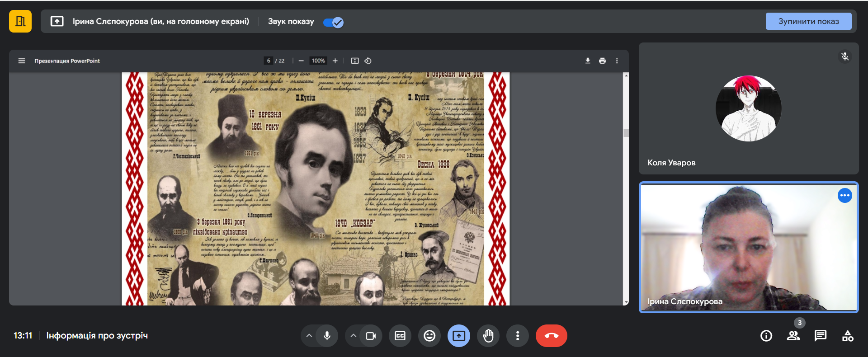Click the page number input field
Image resolution: width=868 pixels, height=357 pixels.
coord(269,61)
